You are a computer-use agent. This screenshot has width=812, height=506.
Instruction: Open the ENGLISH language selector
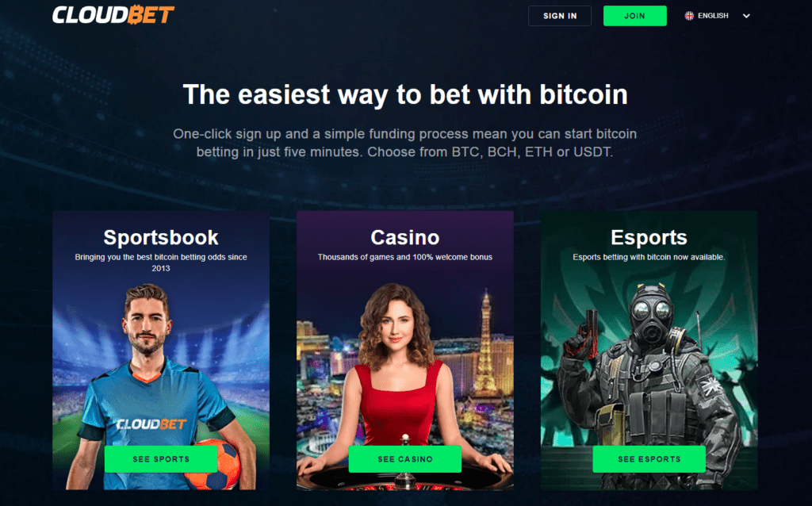point(717,16)
